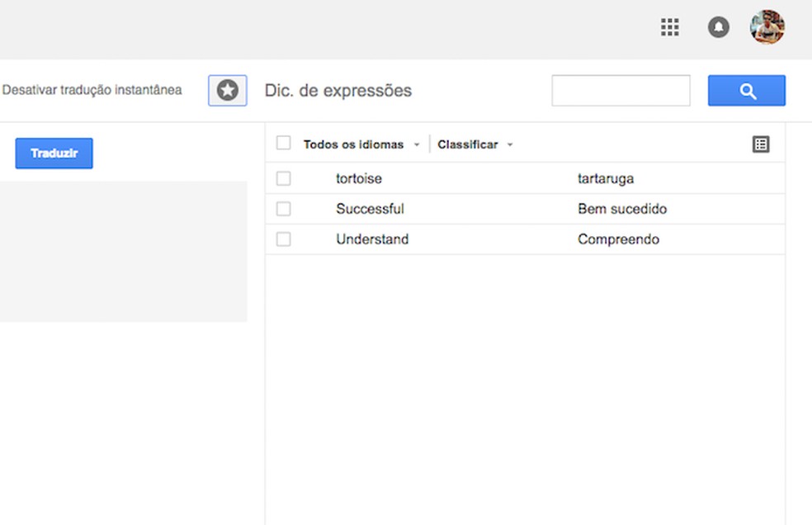Open the Google apps grid menu
The width and height of the screenshot is (812, 525).
pos(669,27)
